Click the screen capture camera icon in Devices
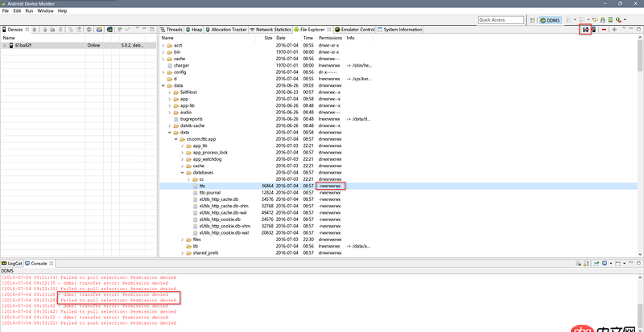The height and width of the screenshot is (332, 644). click(x=101, y=30)
